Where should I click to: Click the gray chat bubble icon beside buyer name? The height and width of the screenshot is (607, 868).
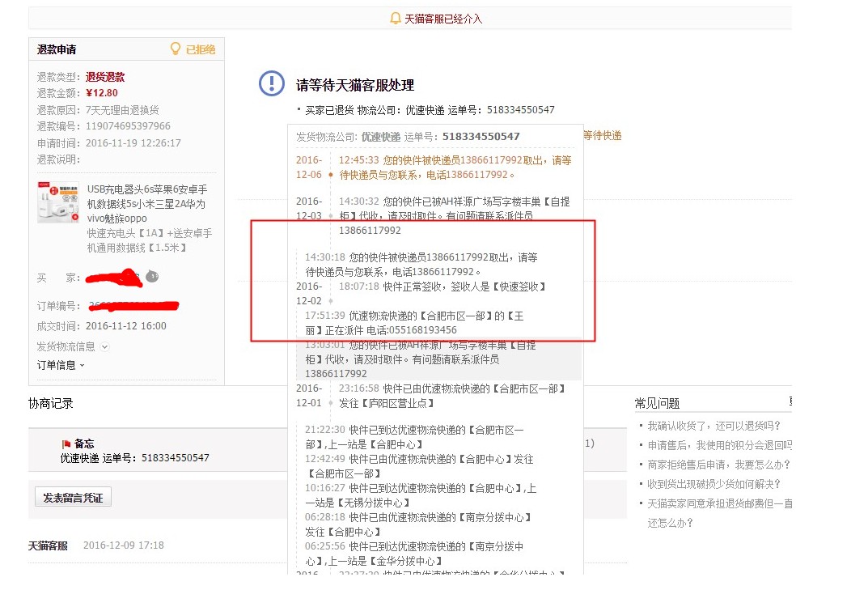tap(152, 276)
